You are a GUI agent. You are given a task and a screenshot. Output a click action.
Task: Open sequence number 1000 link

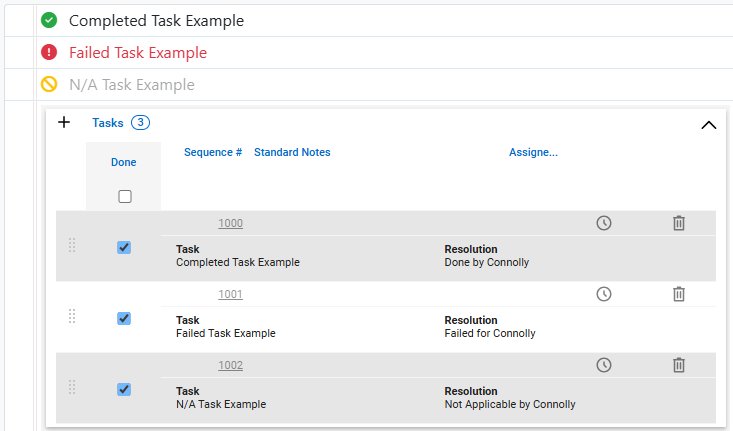[x=230, y=224]
